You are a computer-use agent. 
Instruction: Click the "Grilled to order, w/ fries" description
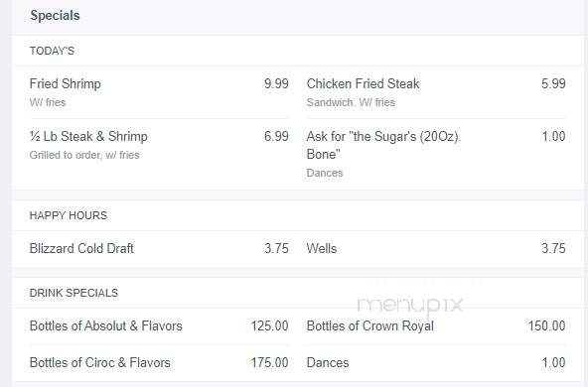point(84,155)
